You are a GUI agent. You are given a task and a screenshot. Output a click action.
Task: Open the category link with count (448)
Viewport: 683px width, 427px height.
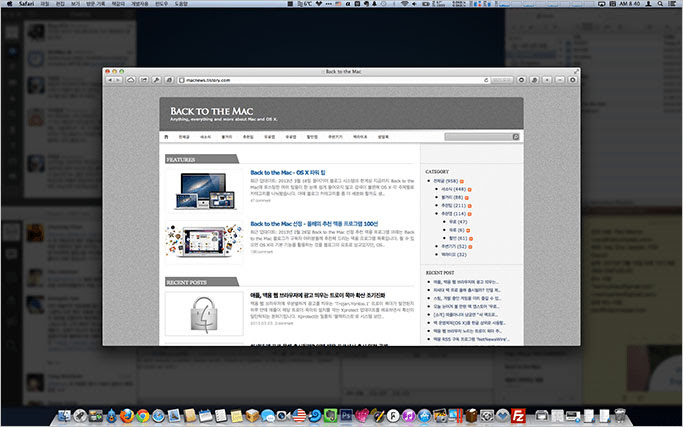click(453, 189)
